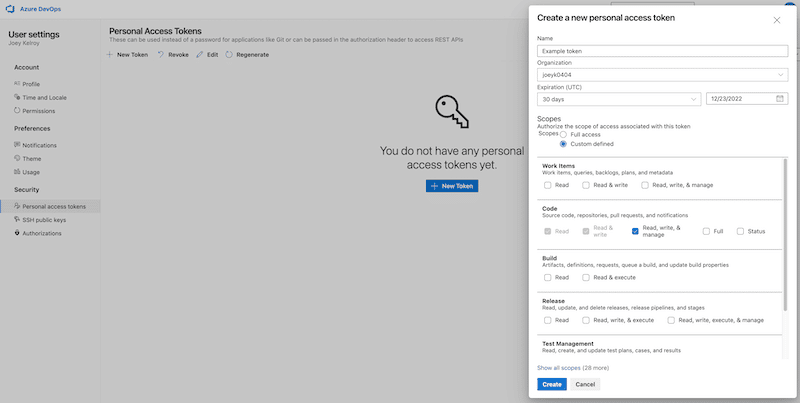Open the Organization dropdown
This screenshot has width=800, height=403.
[662, 75]
